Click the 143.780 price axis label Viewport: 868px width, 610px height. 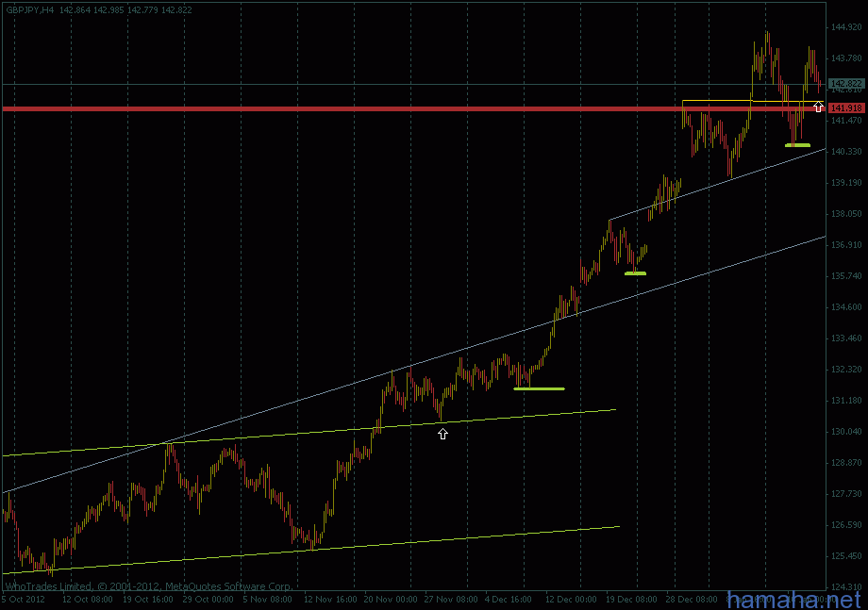pyautogui.click(x=846, y=58)
